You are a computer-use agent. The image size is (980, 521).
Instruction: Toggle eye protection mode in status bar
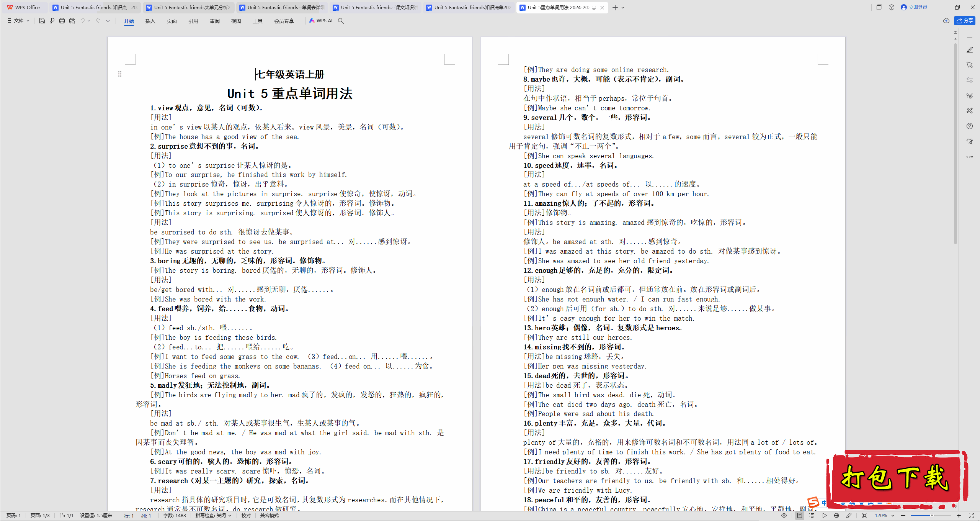pos(784,516)
